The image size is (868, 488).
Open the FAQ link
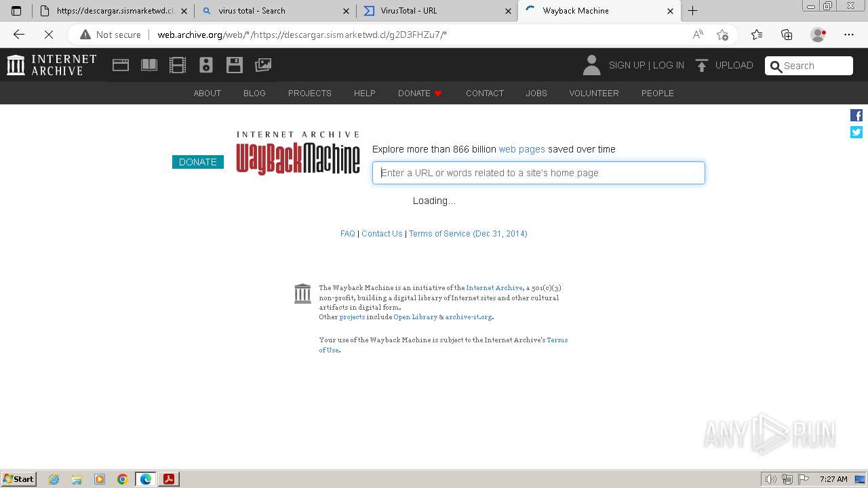(x=348, y=233)
